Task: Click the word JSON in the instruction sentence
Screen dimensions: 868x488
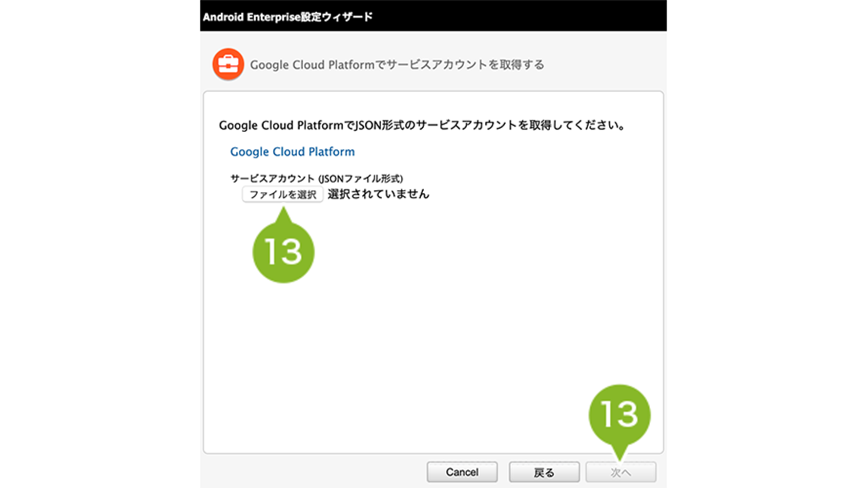Action: pyautogui.click(x=368, y=125)
